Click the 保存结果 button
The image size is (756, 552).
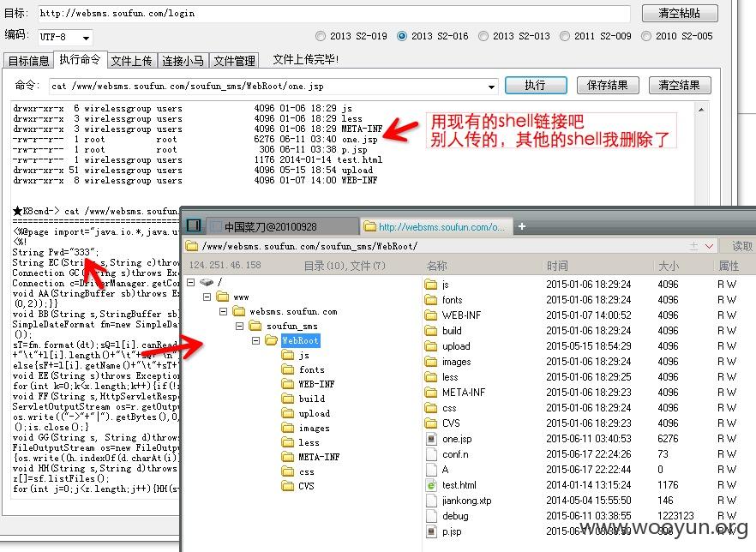[x=608, y=86]
